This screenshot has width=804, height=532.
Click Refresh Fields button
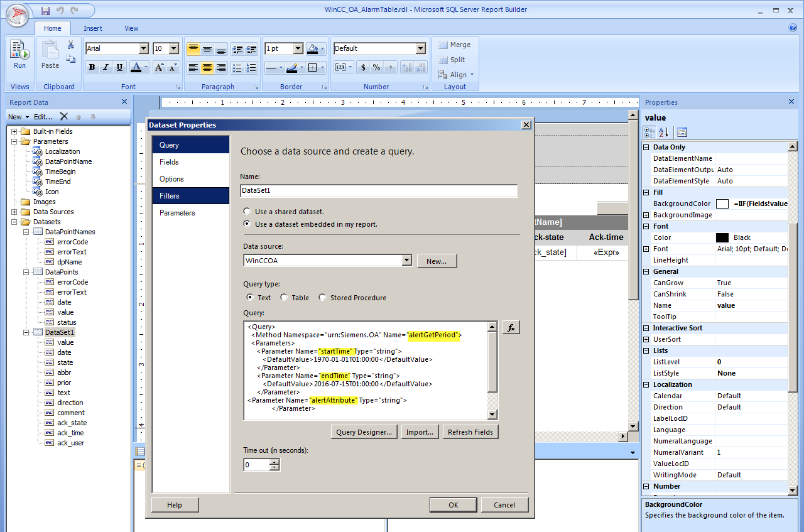470,432
